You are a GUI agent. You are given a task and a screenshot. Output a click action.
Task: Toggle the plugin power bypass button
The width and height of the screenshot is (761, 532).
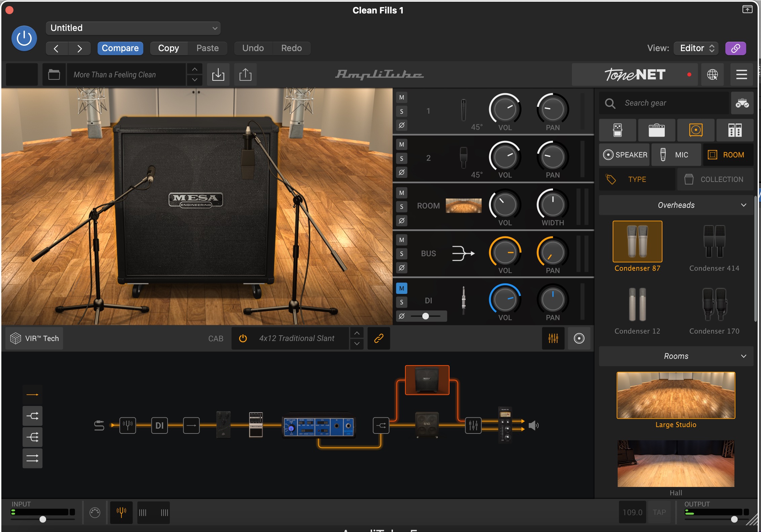click(x=24, y=38)
